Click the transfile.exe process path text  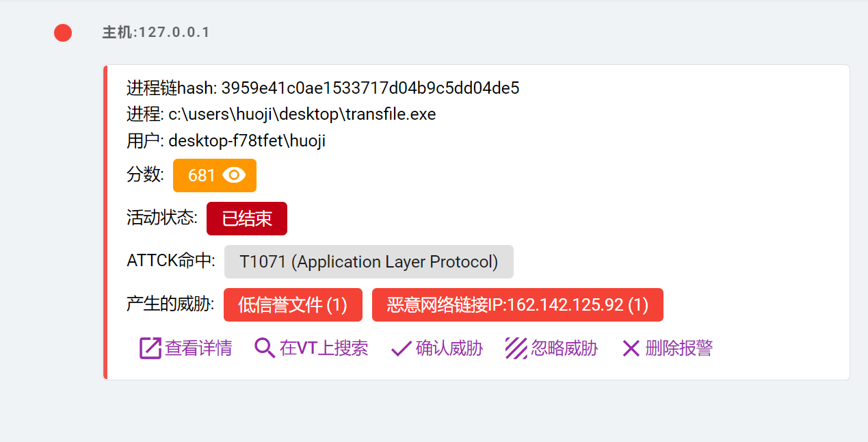tap(302, 114)
